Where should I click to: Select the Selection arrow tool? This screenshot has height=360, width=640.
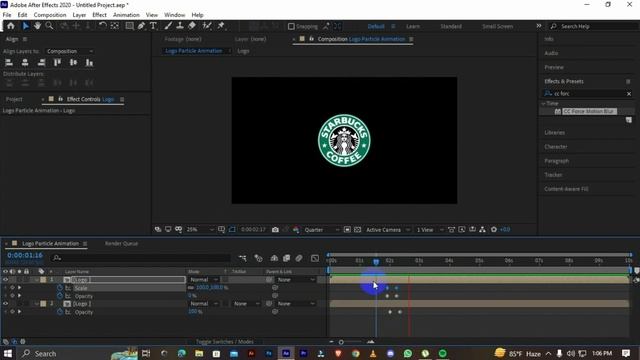[25, 26]
